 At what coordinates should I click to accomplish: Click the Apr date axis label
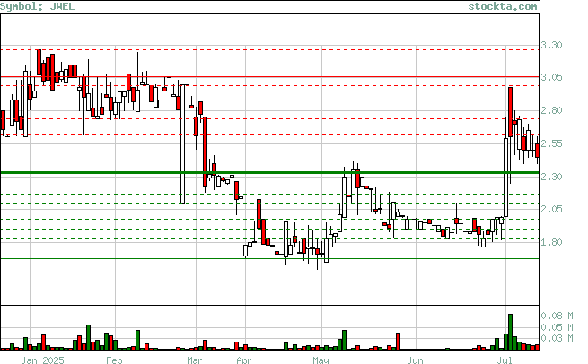point(244,360)
